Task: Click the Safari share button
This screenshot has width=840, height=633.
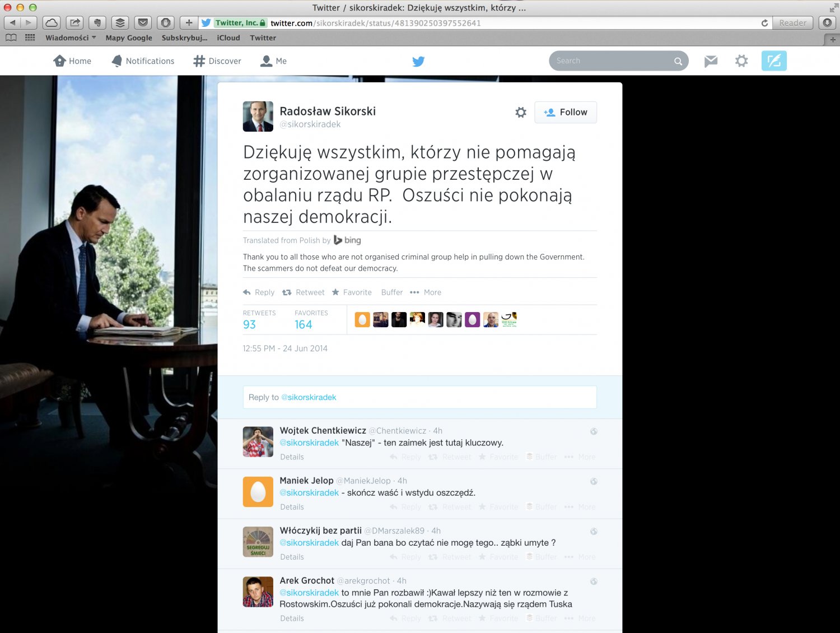Action: [74, 23]
